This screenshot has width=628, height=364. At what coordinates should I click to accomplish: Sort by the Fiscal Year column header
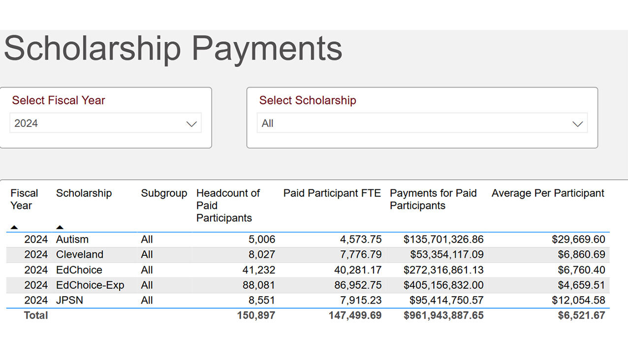click(x=24, y=199)
